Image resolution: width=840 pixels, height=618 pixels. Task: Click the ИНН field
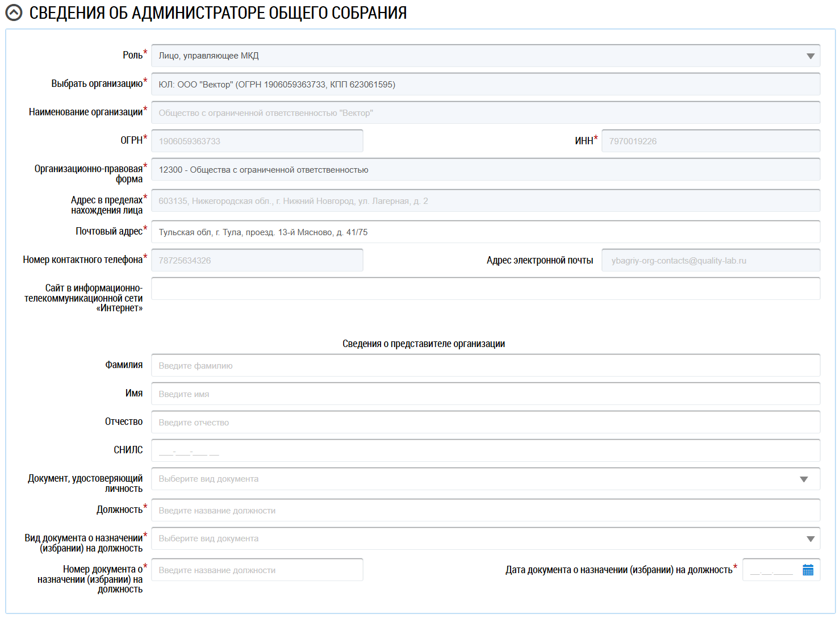click(x=710, y=141)
